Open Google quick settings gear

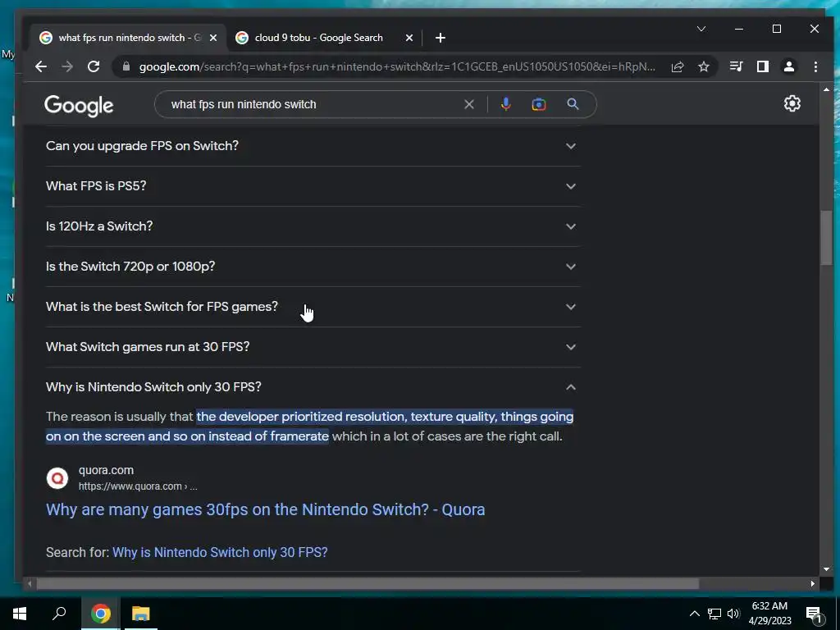tap(792, 103)
